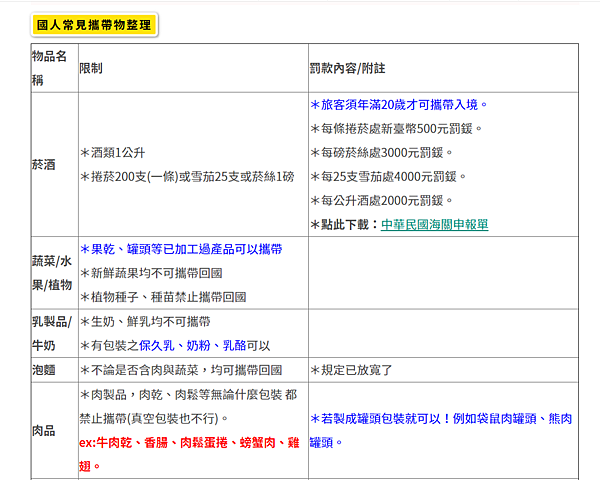Click blue note 旅客須年滿20歲才可攜帶入境
Screen dimensions: 600x480
[399, 104]
